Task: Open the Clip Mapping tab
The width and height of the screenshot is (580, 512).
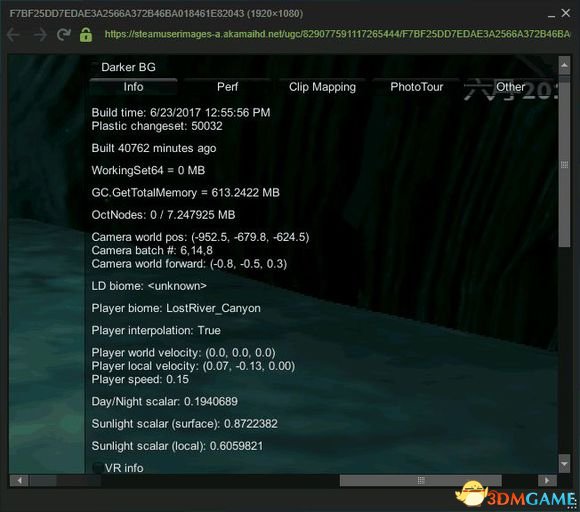Action: (322, 87)
